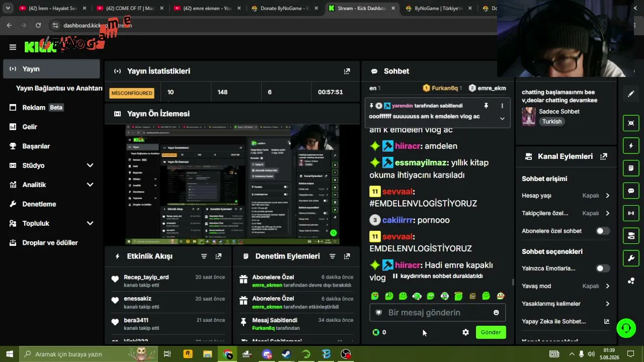This screenshot has width=644, height=362.
Task: Go back in browser history
Action: (x=10, y=25)
